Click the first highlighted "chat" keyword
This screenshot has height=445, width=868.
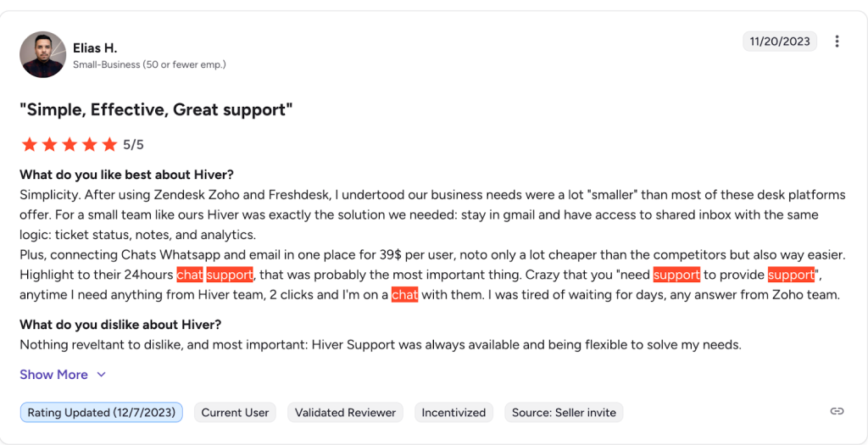[x=189, y=275]
